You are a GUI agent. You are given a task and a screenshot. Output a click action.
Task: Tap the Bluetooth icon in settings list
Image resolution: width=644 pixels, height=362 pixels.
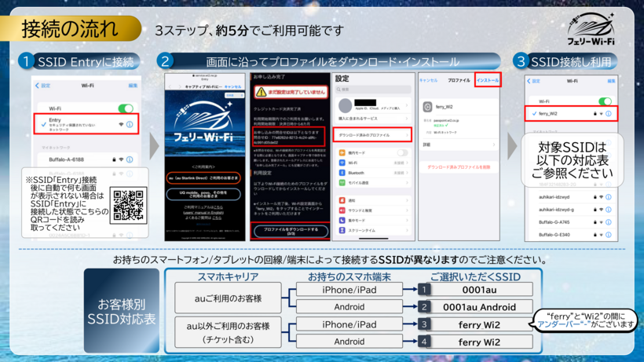[x=340, y=172]
